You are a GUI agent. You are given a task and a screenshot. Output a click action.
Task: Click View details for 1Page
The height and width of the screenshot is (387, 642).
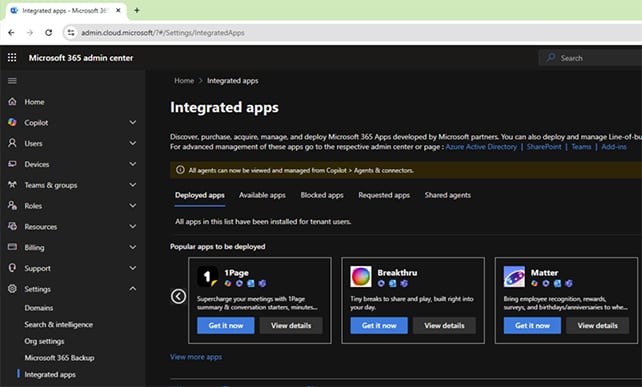291,326
